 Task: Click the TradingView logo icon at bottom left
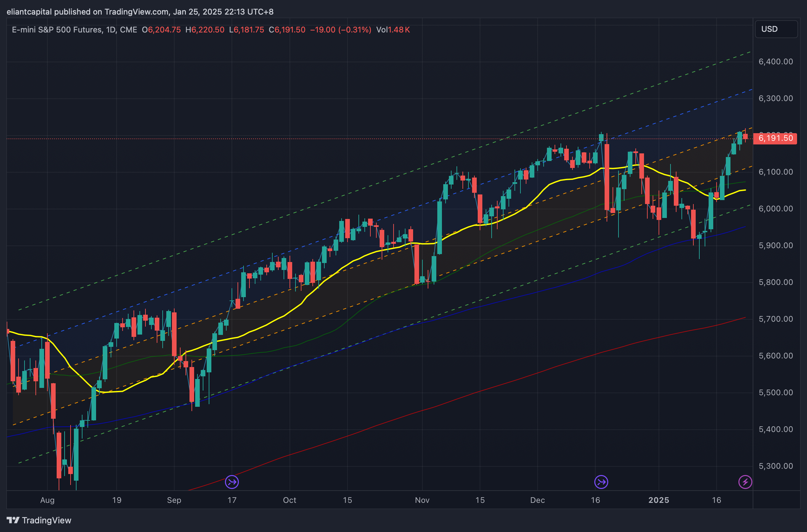[13, 520]
